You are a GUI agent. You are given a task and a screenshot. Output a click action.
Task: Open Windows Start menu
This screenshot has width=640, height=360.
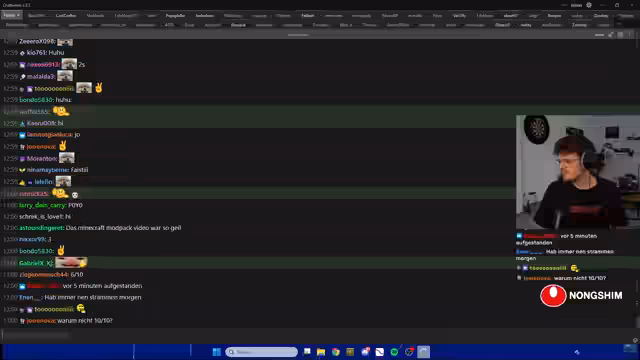coord(217,352)
